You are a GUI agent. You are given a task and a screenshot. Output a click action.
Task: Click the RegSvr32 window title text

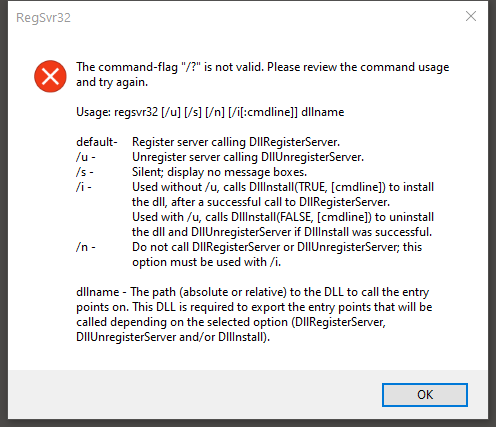(43, 18)
